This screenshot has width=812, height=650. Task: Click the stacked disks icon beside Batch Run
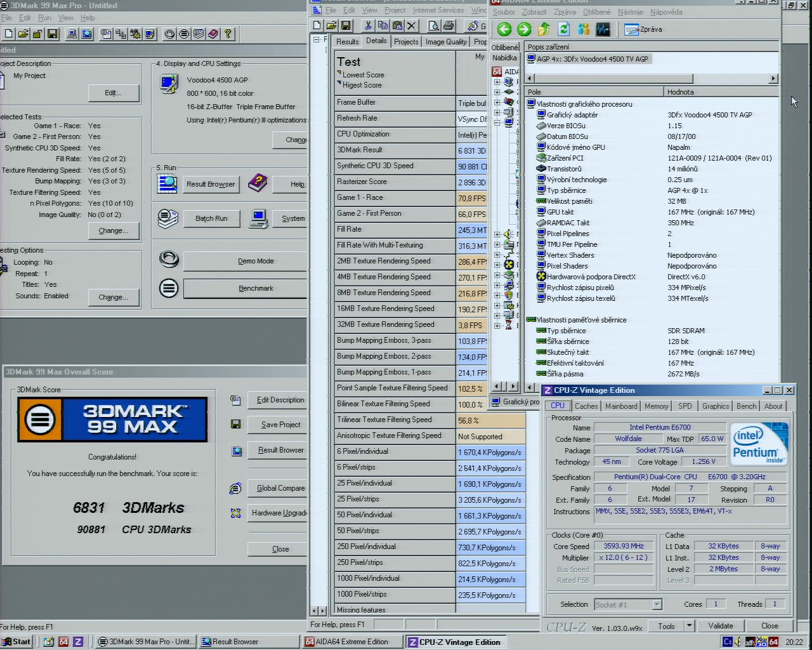(x=168, y=218)
